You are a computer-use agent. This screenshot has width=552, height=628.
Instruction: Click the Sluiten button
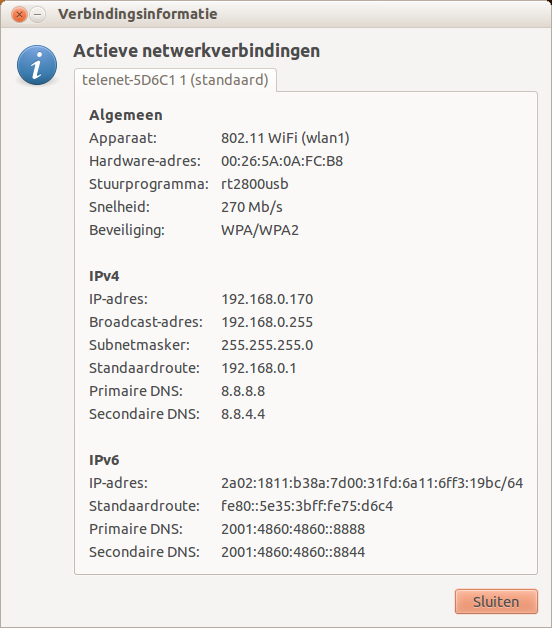(496, 601)
